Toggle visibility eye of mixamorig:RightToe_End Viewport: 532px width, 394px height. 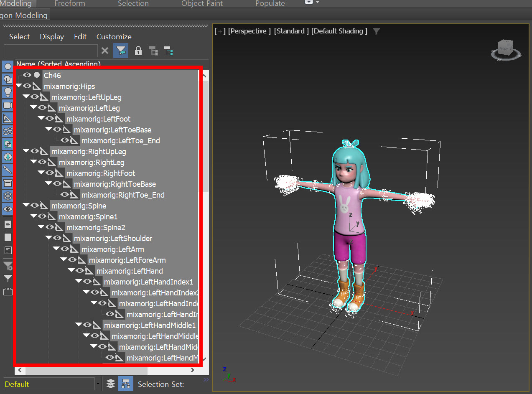coord(65,195)
